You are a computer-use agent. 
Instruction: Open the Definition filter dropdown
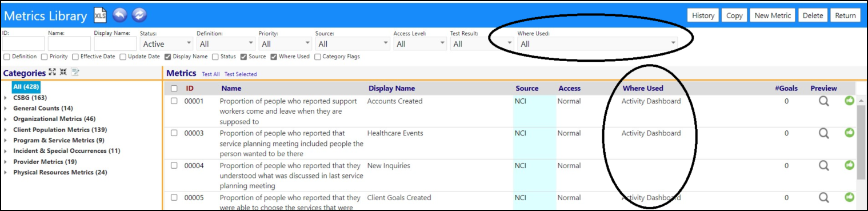[226, 44]
